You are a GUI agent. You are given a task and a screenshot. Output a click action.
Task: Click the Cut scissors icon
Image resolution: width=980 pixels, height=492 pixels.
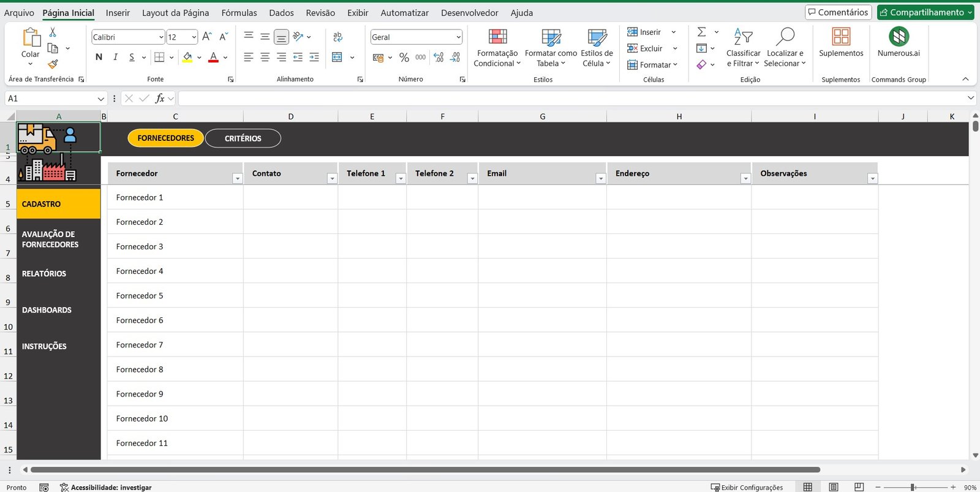click(53, 32)
